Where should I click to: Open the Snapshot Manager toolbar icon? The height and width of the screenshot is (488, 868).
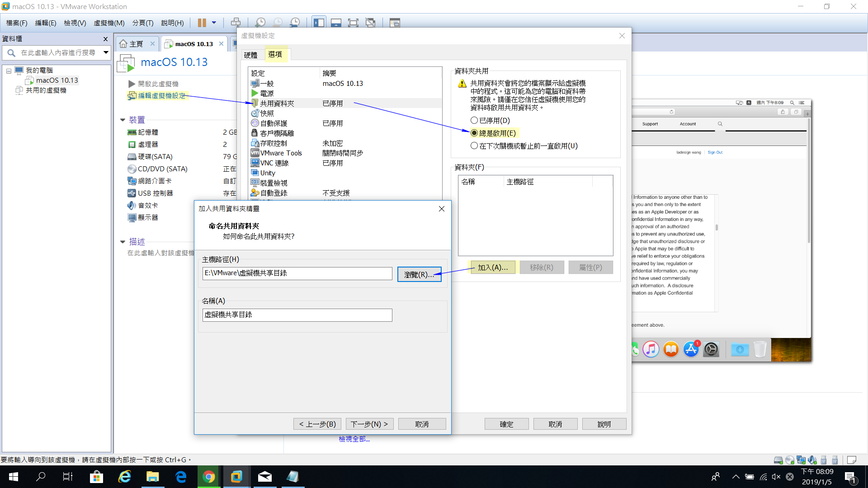coord(295,22)
